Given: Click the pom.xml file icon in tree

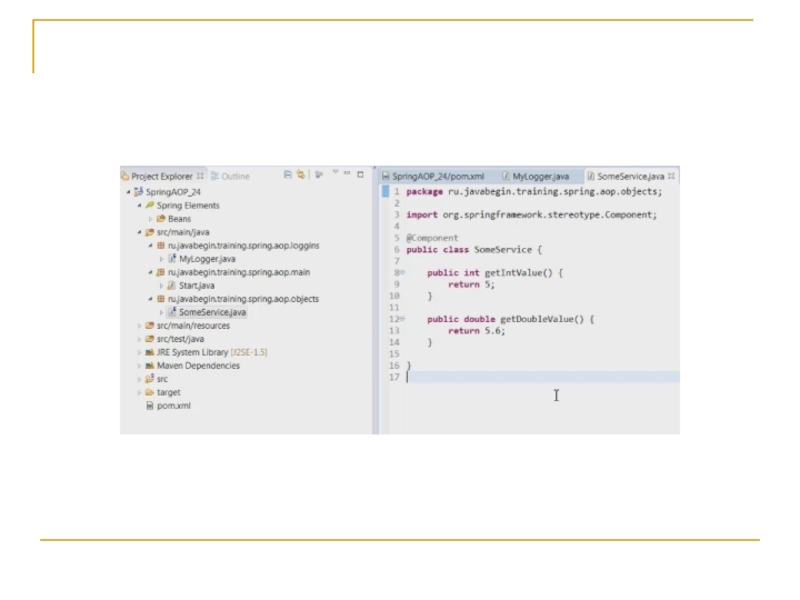Looking at the screenshot, I should pyautogui.click(x=149, y=406).
